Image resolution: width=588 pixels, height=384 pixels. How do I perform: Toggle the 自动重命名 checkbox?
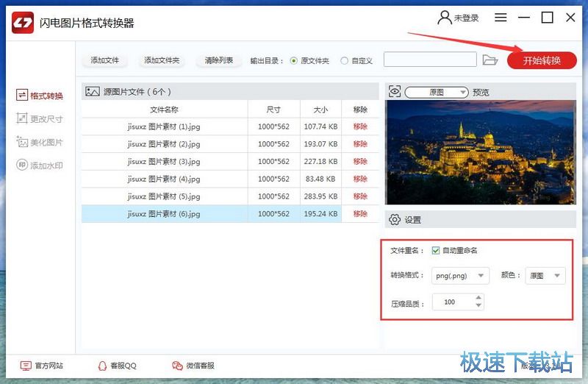[x=436, y=250]
